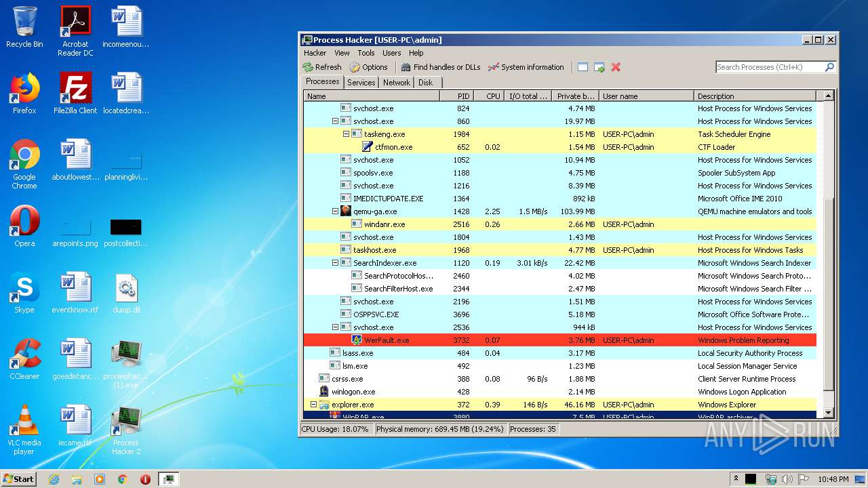
Task: Click the CPU Usage status bar entry
Action: click(336, 429)
